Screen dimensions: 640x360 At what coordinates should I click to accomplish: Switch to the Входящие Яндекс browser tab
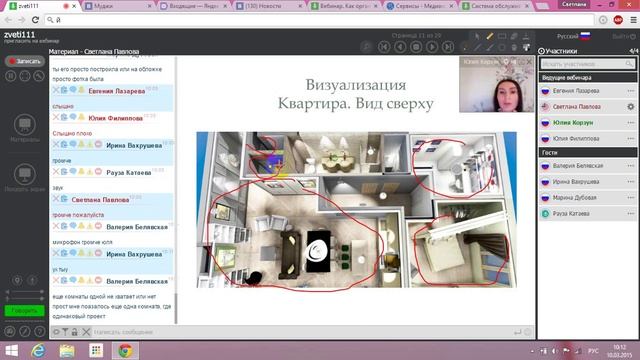[x=193, y=6]
